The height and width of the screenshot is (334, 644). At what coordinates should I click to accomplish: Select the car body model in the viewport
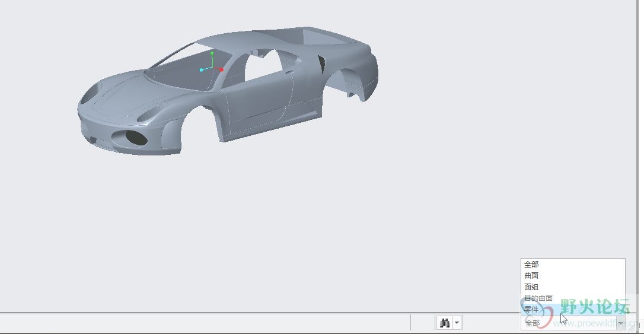228,91
